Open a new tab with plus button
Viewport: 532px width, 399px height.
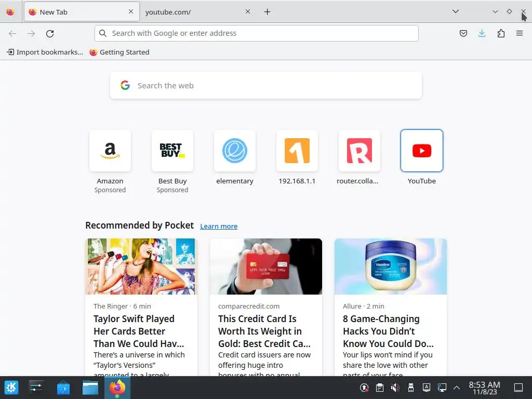(x=268, y=12)
